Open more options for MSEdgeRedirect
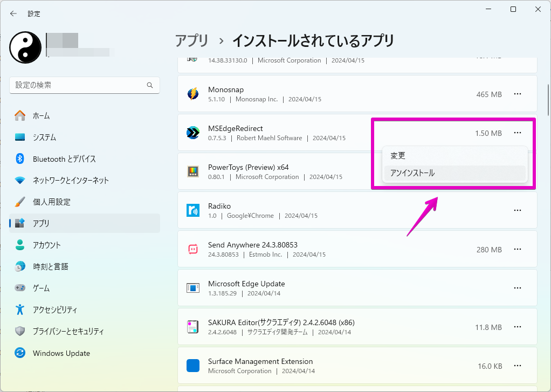Viewport: 551px width, 392px height. [517, 133]
